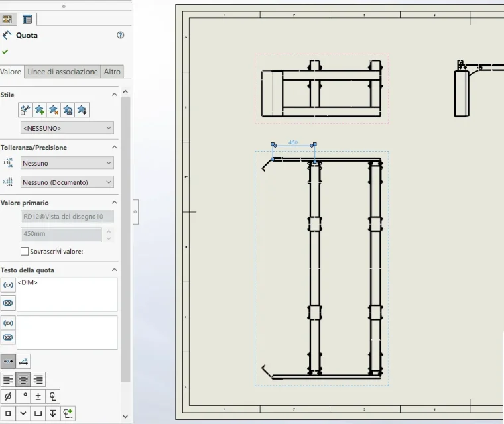
Task: Switch to the Altro tab
Action: tap(112, 72)
